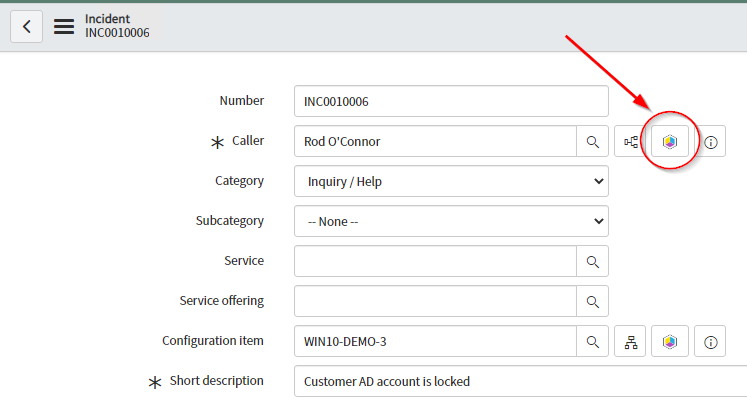747x404 pixels.
Task: Click the back arrow button
Action: click(26, 27)
